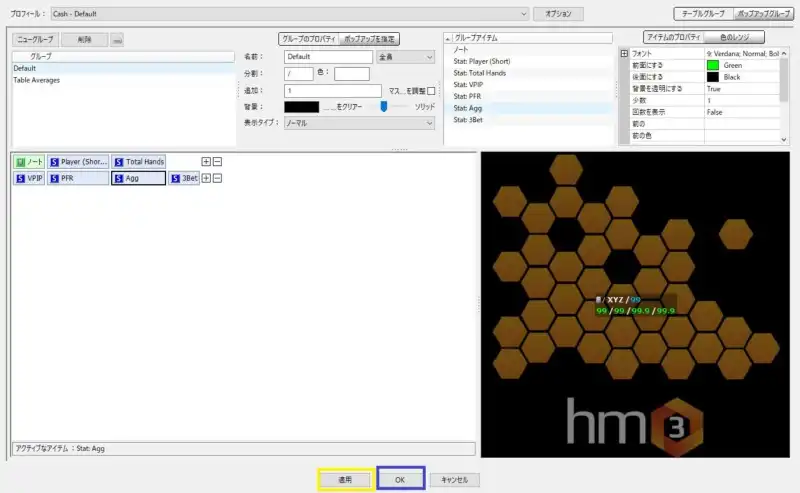
Task: Select the Player (Short) stat block
Action: [78, 161]
